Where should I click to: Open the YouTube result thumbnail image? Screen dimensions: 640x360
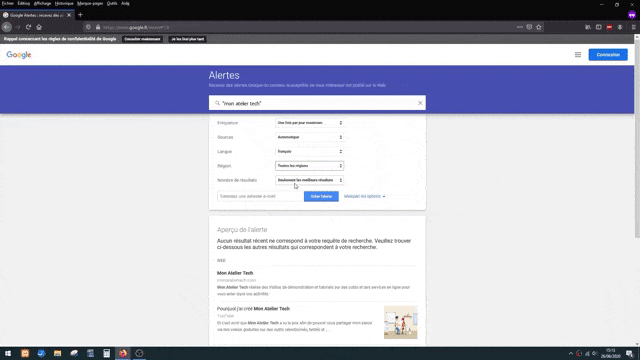coord(400,322)
